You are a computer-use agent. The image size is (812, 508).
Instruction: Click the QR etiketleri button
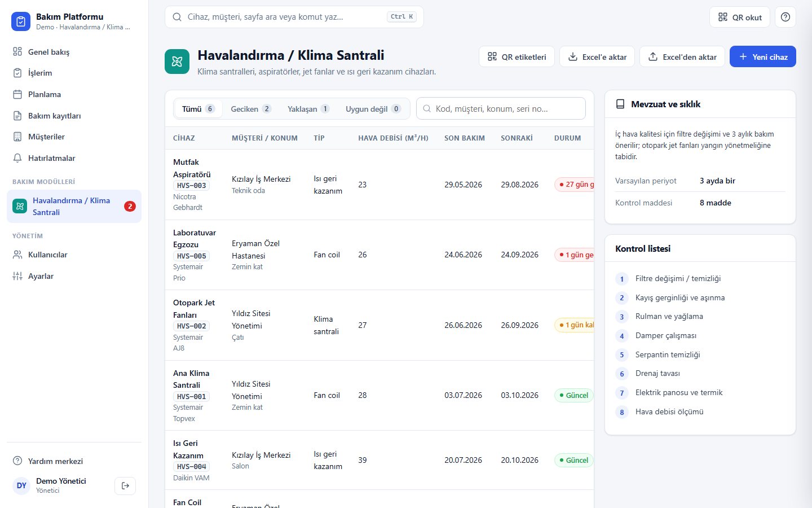point(517,56)
